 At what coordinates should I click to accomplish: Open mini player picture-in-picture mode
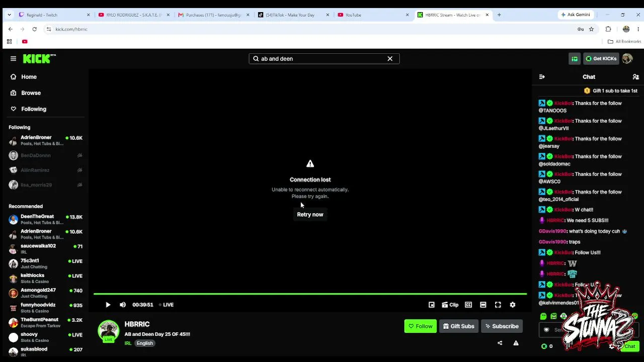coord(431,305)
